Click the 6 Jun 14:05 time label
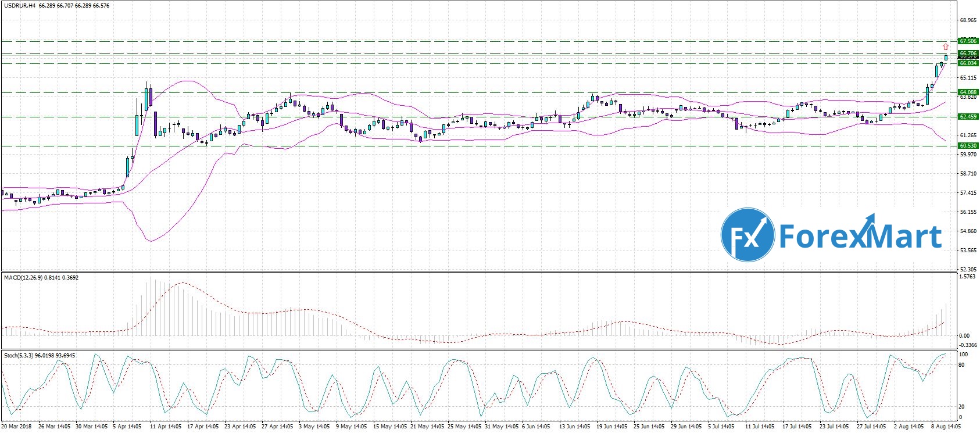The image size is (980, 433). point(535,427)
